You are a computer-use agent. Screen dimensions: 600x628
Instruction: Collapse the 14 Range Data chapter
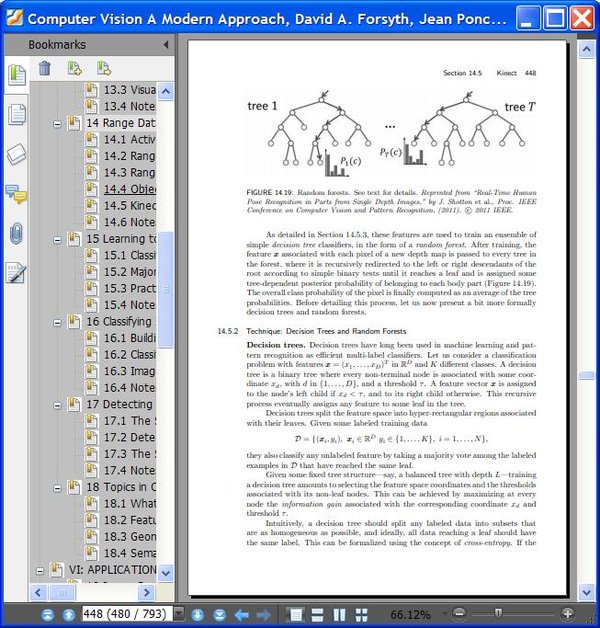[57, 124]
